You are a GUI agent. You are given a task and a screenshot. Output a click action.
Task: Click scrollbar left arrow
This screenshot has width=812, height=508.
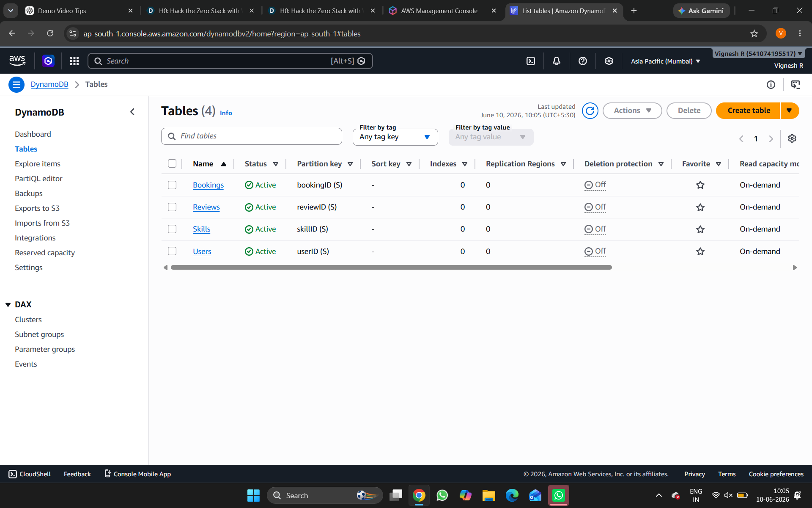click(165, 268)
